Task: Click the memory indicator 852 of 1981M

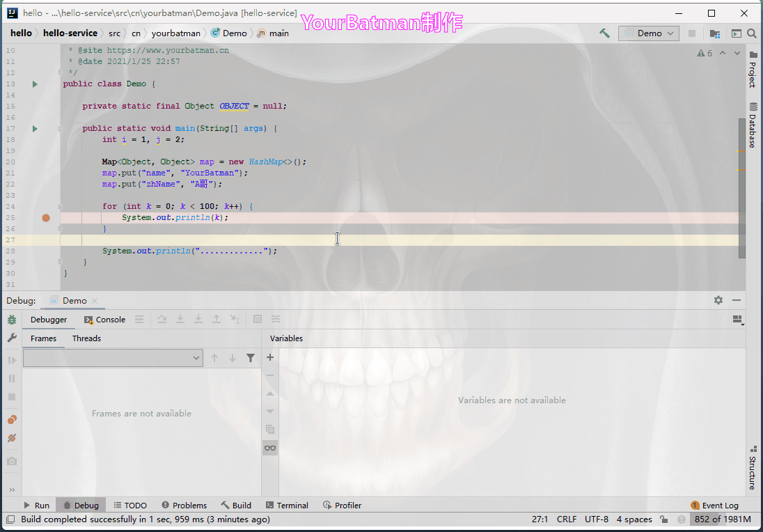Action: pyautogui.click(x=722, y=519)
